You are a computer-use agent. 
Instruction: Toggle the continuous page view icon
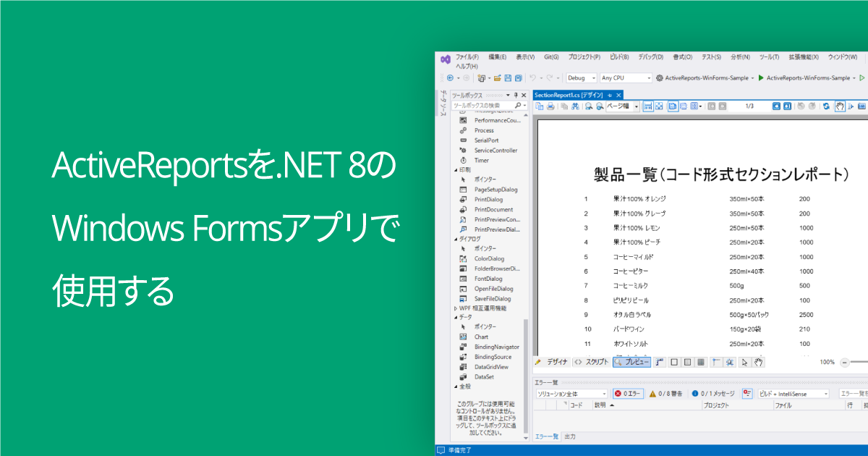[x=684, y=106]
